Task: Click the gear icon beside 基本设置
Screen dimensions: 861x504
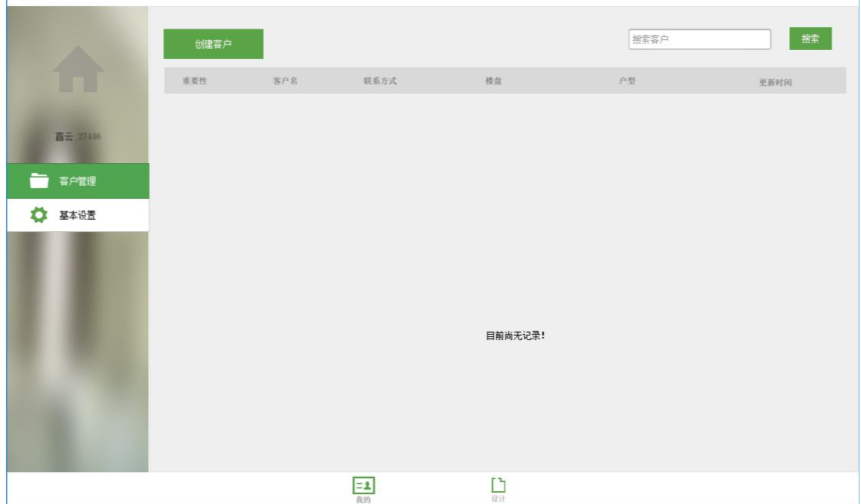Action: coord(39,215)
